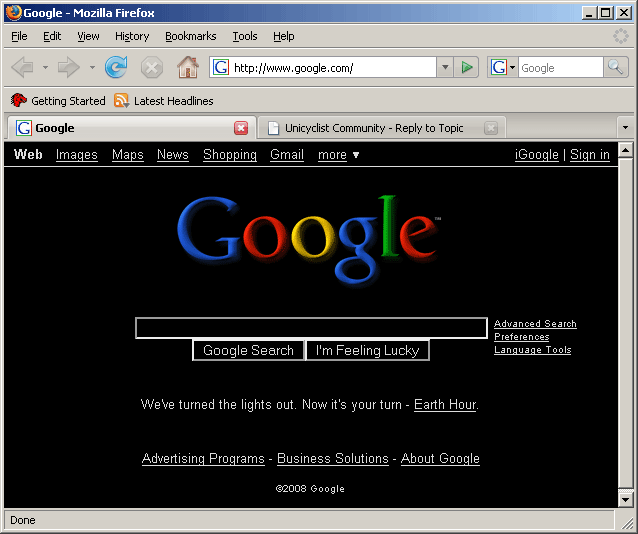Click the Web label in Google navigation
This screenshot has width=638, height=534.
click(x=28, y=155)
